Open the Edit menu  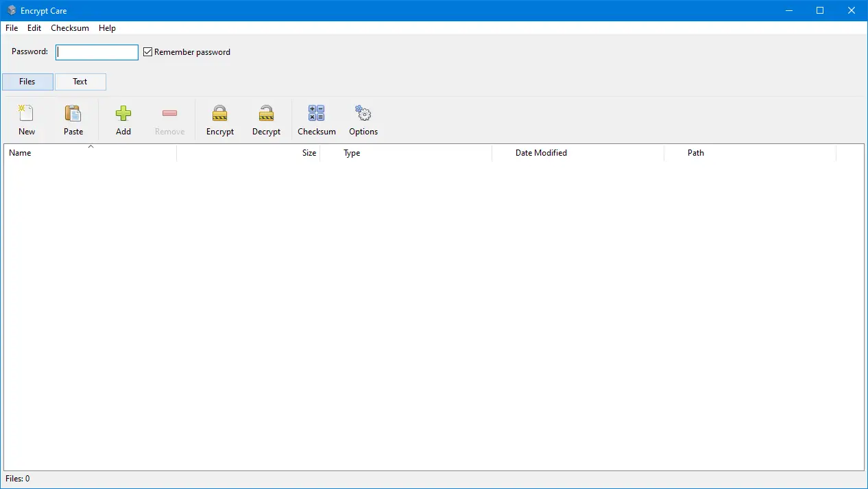(x=34, y=28)
